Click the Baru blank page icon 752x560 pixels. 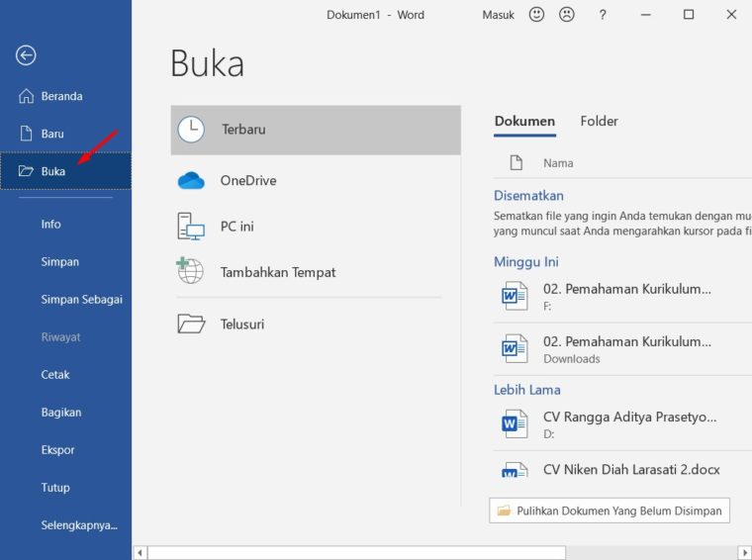pos(26,134)
